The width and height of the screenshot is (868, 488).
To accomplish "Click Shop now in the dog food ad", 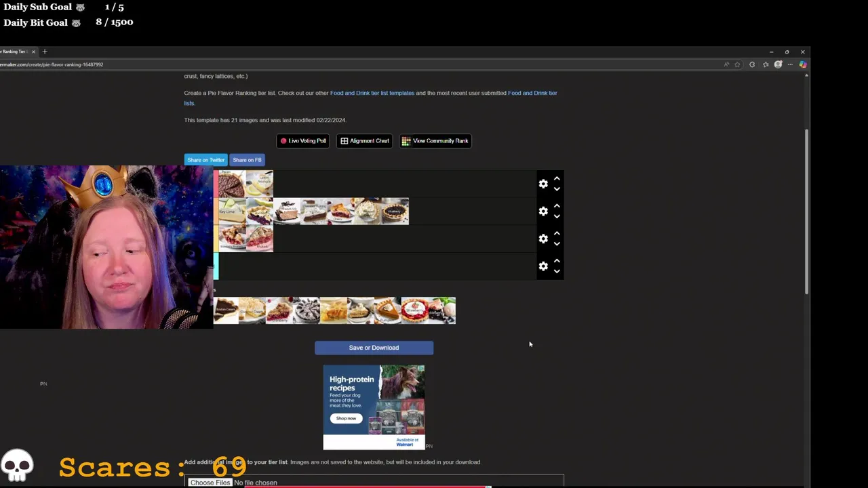I will click(345, 418).
